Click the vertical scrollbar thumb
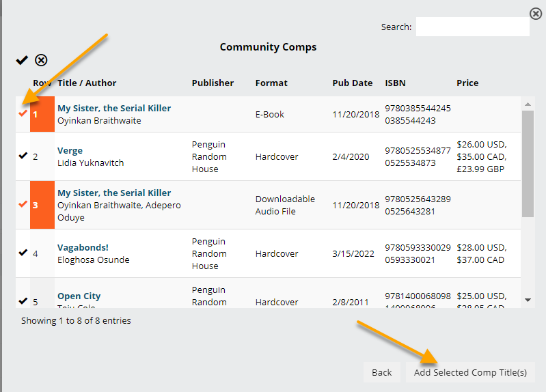 coord(528,164)
